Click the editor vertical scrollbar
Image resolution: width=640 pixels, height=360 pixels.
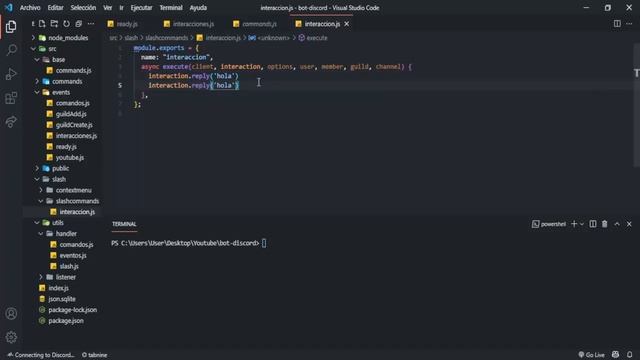click(637, 105)
